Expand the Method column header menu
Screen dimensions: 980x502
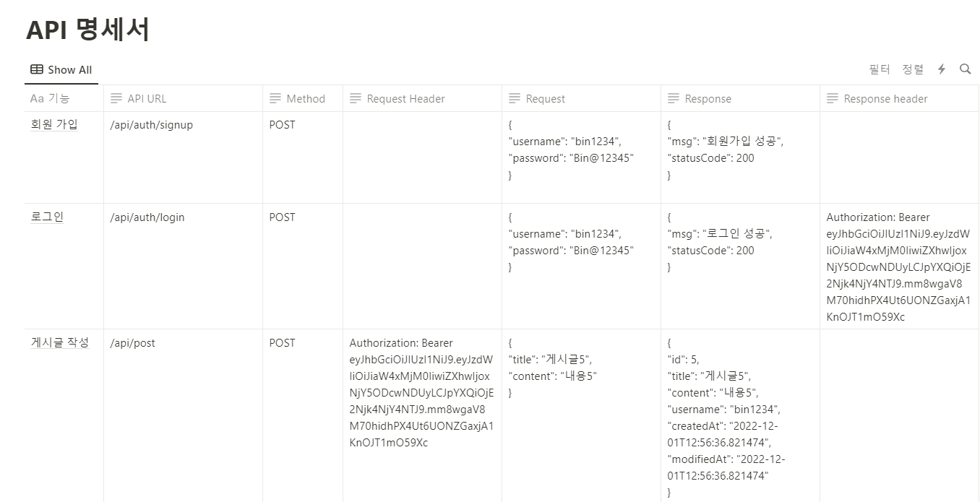[x=303, y=98]
